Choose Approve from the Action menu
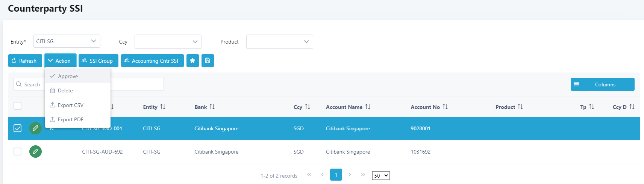This screenshot has width=644, height=184. tap(68, 76)
